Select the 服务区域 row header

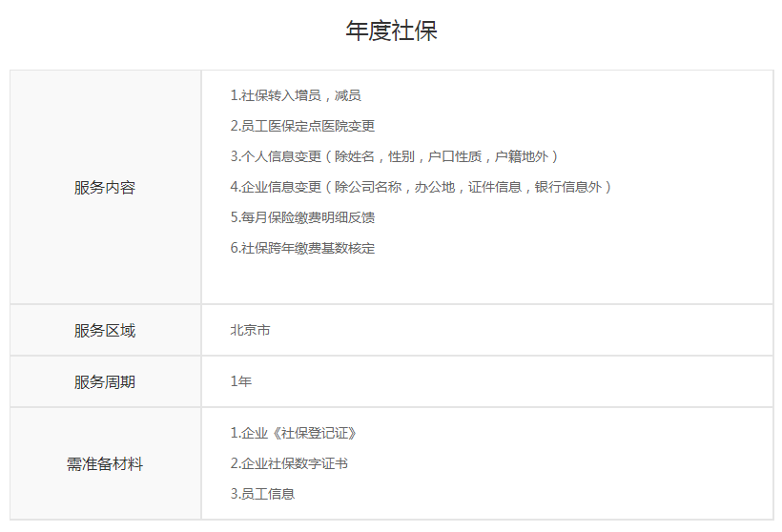click(105, 331)
